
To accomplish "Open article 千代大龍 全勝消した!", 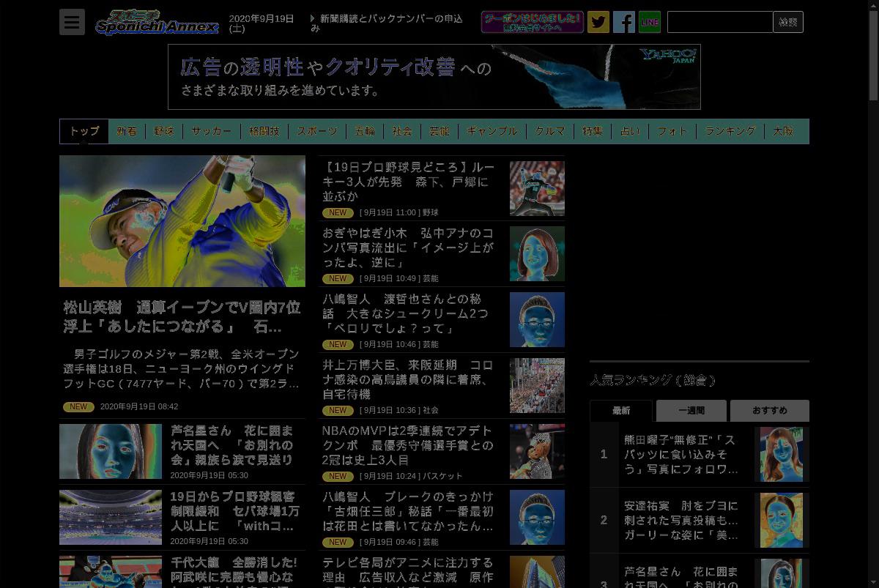I will [x=234, y=571].
